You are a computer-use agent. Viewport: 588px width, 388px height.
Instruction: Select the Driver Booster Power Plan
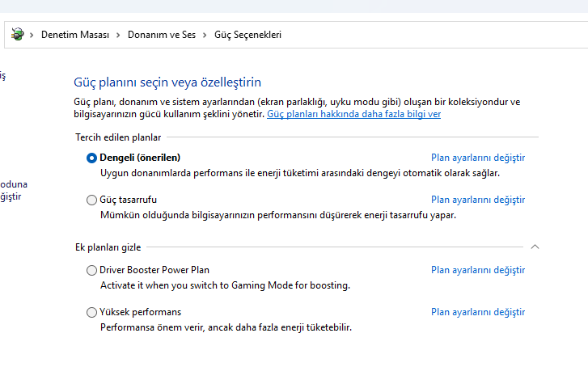(91, 270)
